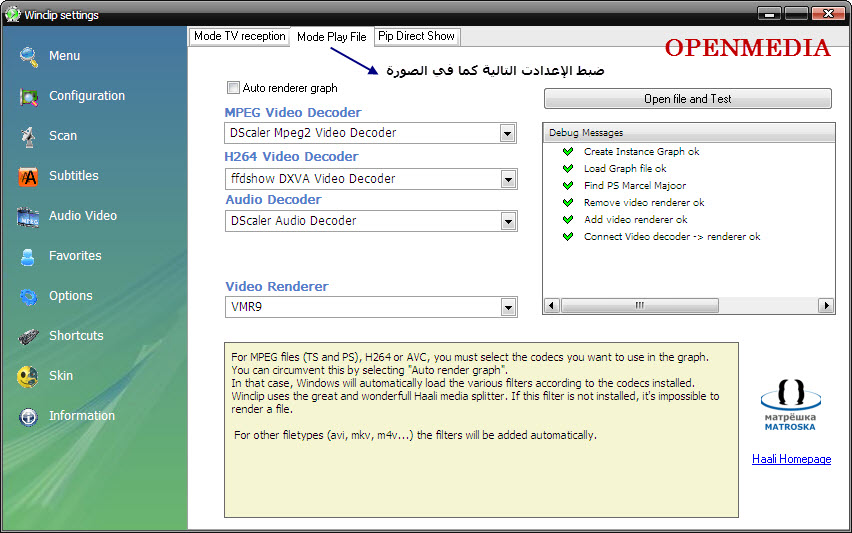
Task: Click the MPEG Video Decoder heading
Action: [293, 112]
